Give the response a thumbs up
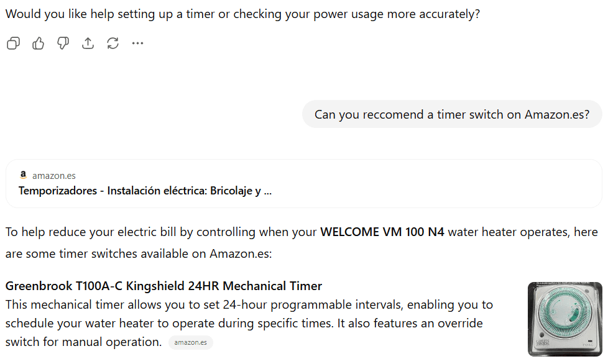 click(38, 43)
